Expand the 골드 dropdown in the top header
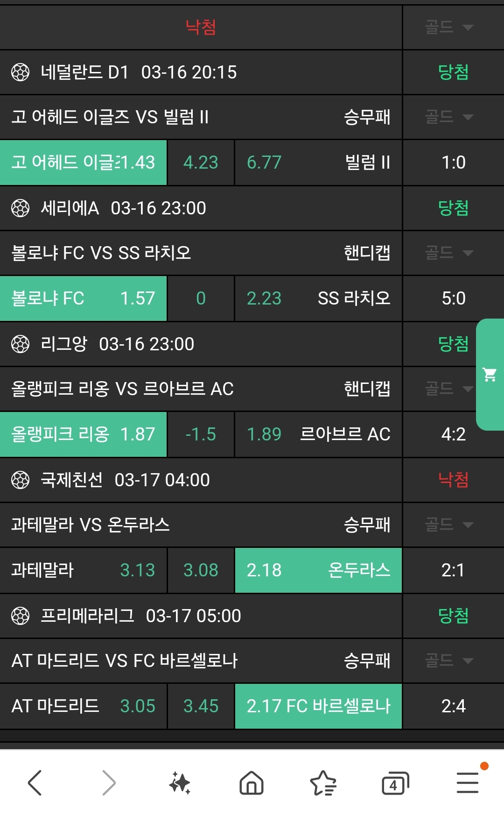Viewport: 504px width, 816px height. pyautogui.click(x=449, y=27)
